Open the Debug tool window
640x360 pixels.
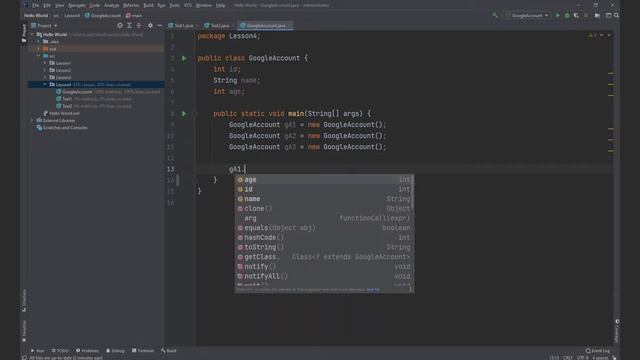click(x=116, y=351)
